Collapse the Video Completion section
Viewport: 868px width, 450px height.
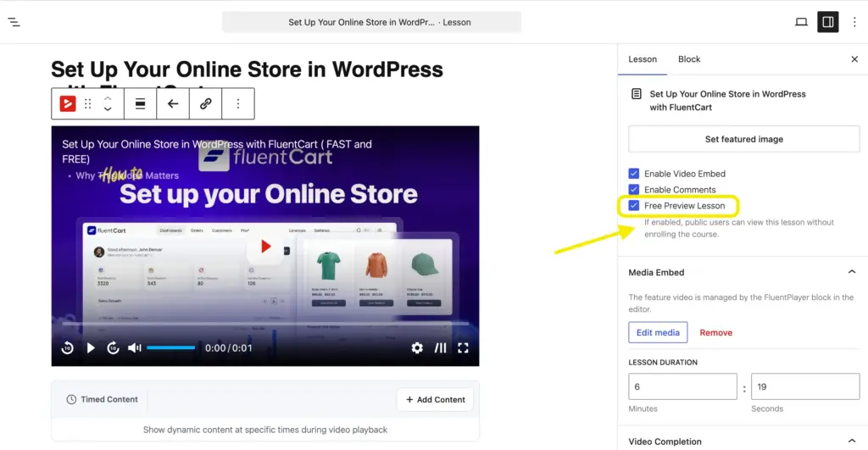851,442
